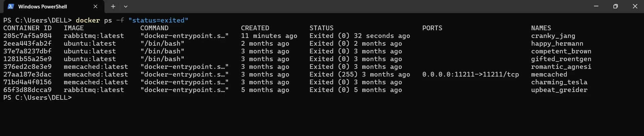Click the cranky_jang container name
The image size is (644, 136).
point(553,36)
